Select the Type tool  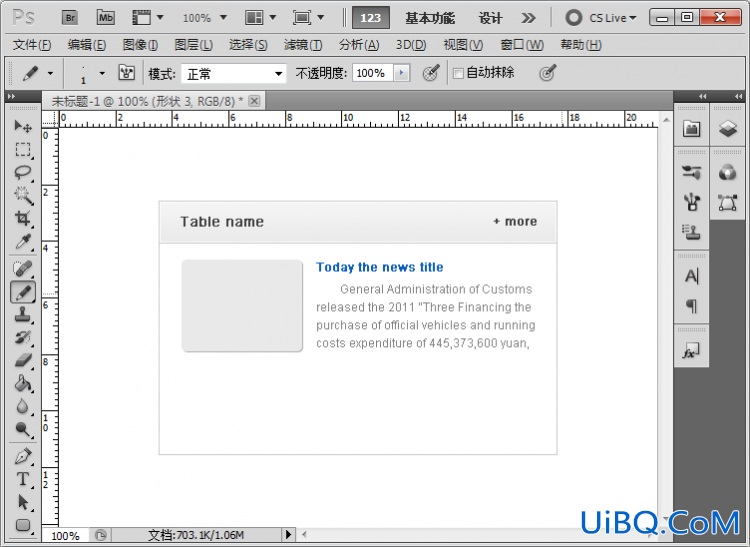pos(22,480)
